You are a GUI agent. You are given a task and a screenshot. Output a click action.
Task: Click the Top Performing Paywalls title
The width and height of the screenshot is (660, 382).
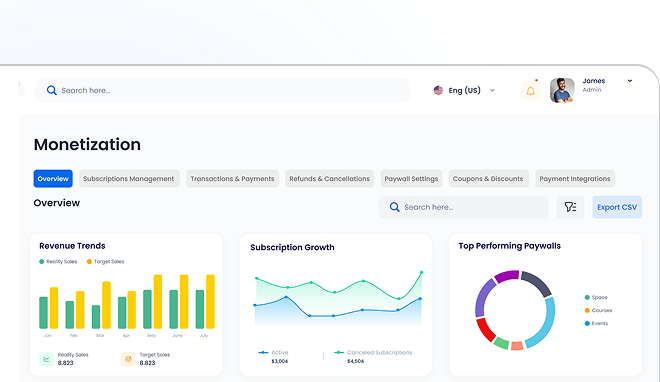point(509,246)
